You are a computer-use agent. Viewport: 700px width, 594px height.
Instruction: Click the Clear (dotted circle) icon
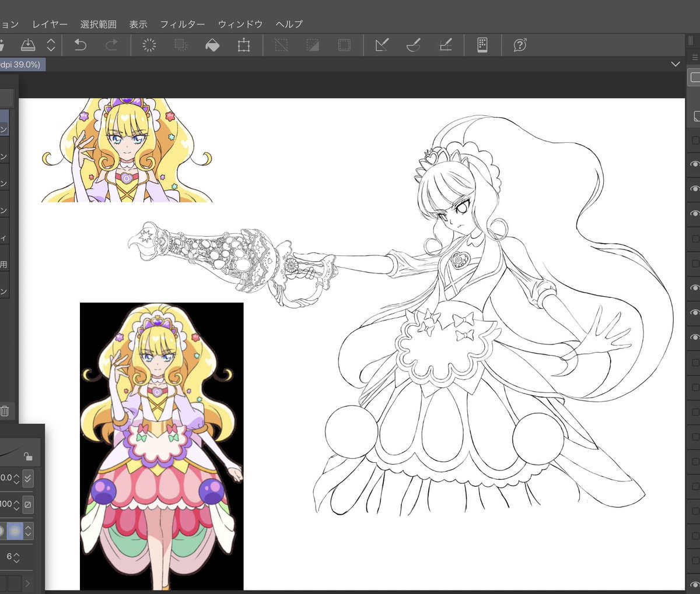149,45
